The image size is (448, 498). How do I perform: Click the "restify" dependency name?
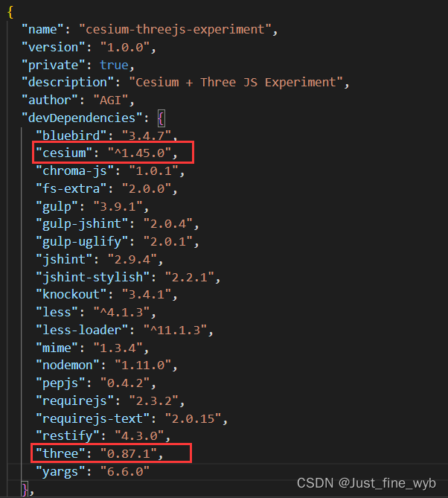point(68,436)
